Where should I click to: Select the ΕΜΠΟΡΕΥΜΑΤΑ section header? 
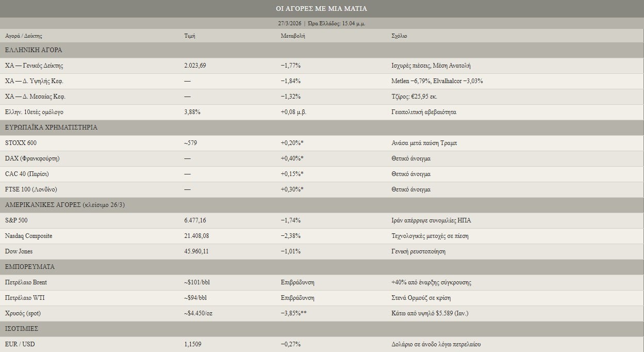pos(30,267)
